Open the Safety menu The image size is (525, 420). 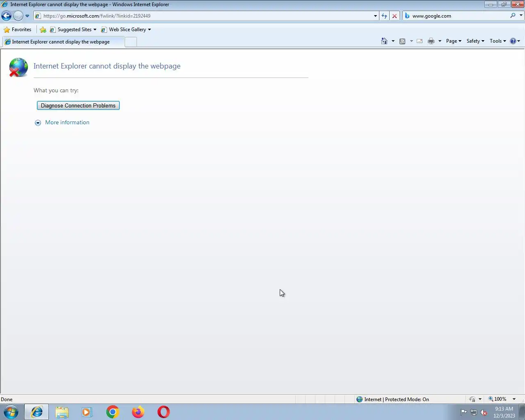tap(475, 41)
